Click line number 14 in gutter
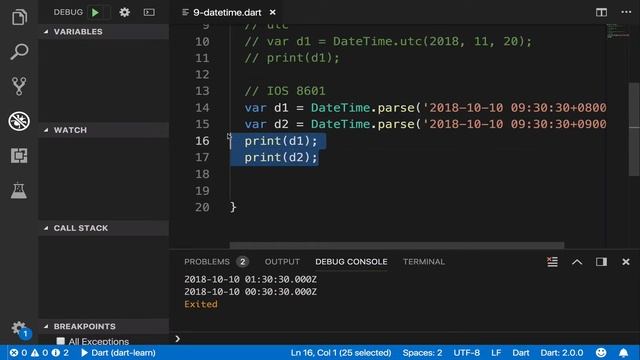 tap(202, 108)
